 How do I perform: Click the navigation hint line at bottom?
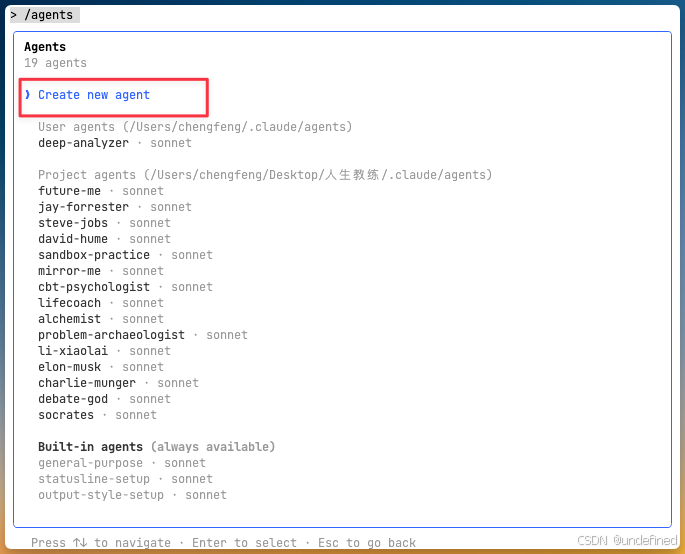223,543
